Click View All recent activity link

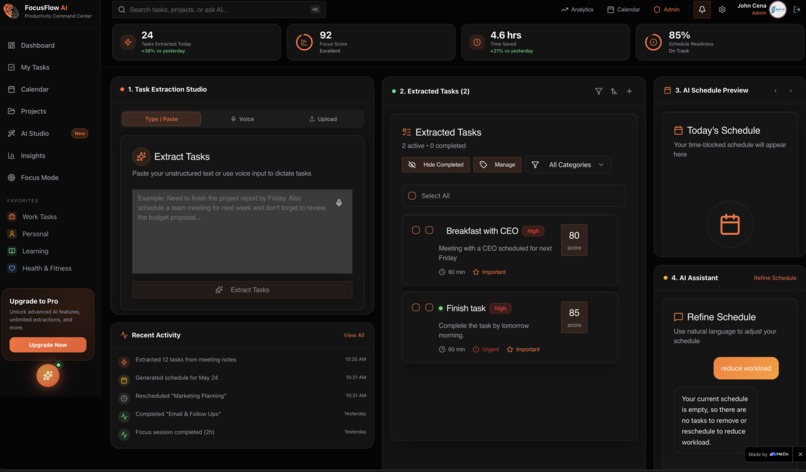click(354, 335)
